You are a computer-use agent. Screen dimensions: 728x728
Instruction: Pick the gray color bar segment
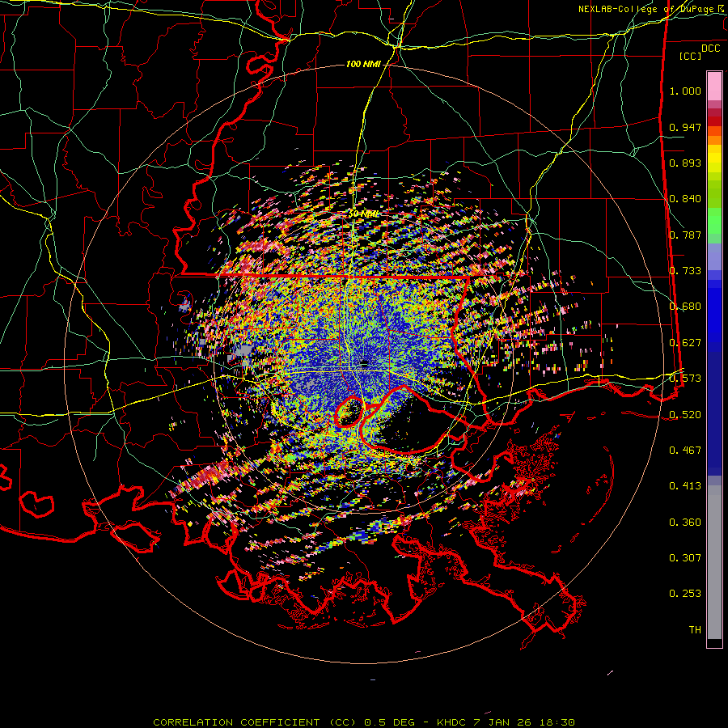[714, 562]
